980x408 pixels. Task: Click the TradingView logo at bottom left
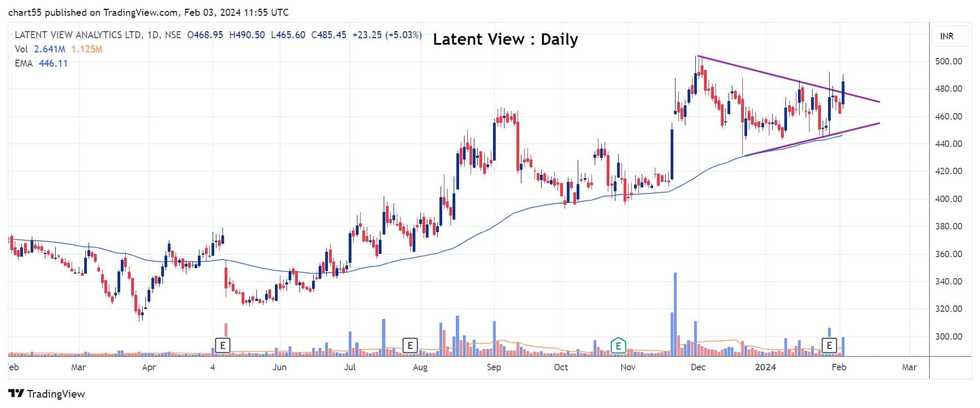click(x=47, y=394)
